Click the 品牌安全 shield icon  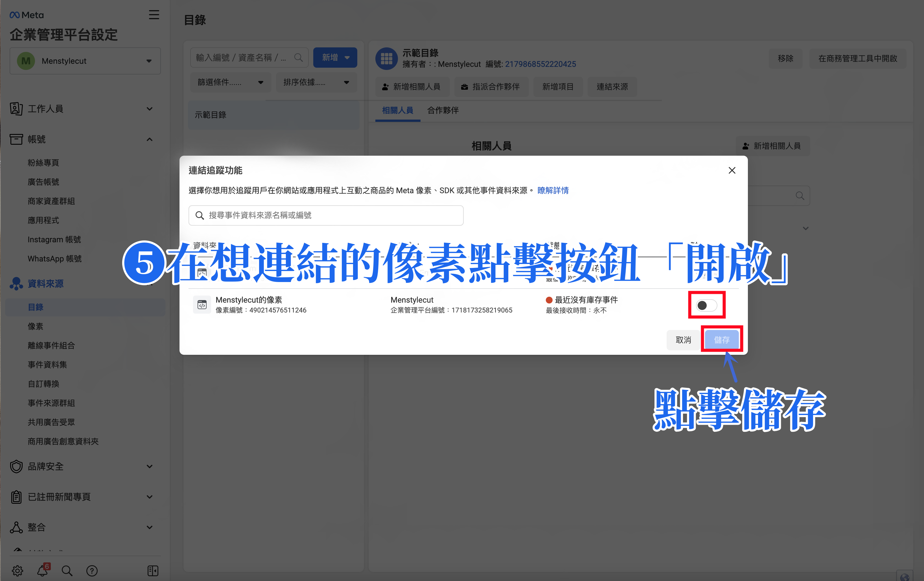coord(16,466)
